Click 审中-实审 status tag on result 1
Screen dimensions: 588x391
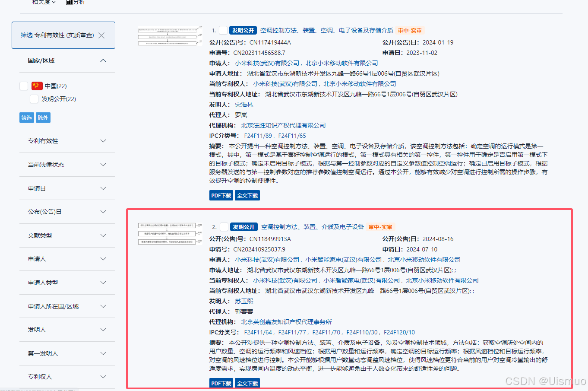410,30
